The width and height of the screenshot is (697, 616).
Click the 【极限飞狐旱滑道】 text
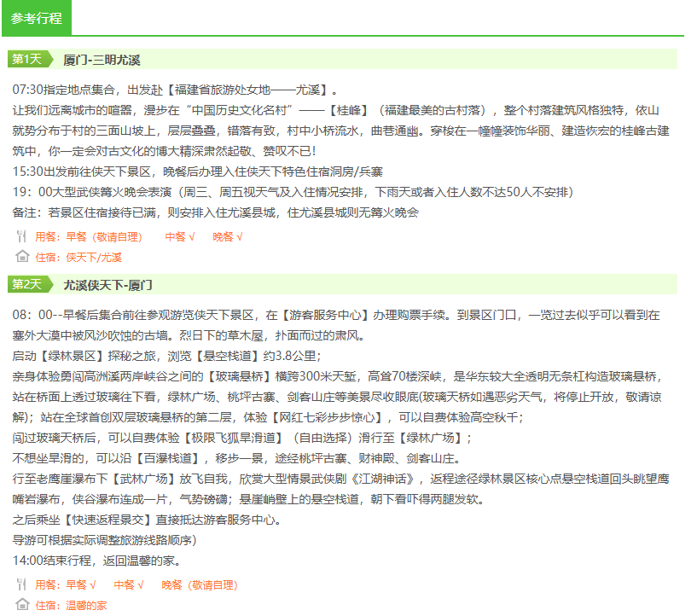pyautogui.click(x=233, y=438)
